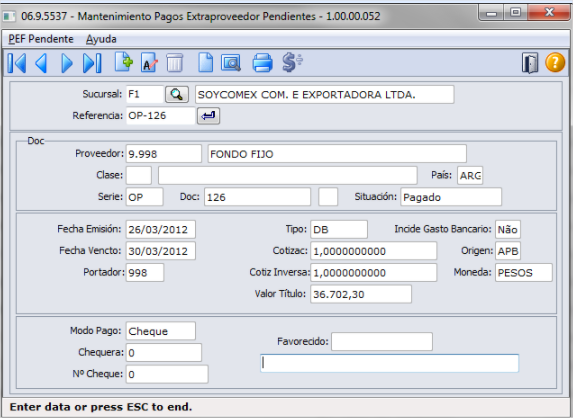Click search magnifier toolbar icon
Screen dimensions: 573x418
[x=231, y=63]
